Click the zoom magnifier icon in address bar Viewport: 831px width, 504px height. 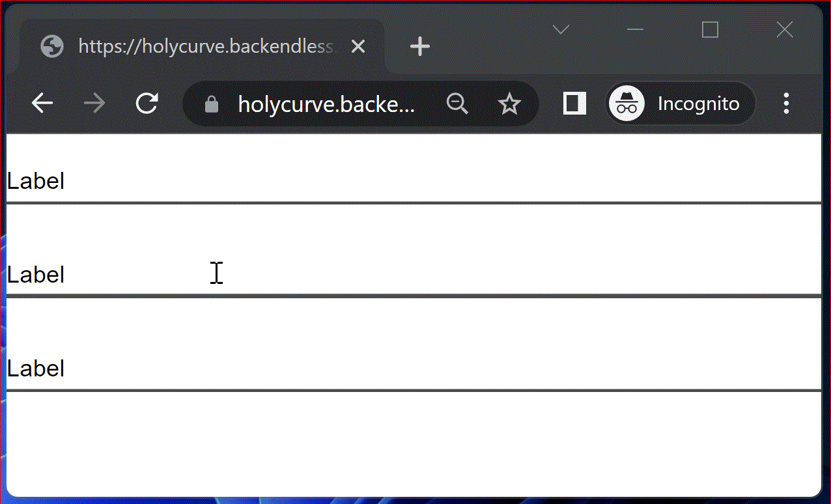(x=457, y=104)
